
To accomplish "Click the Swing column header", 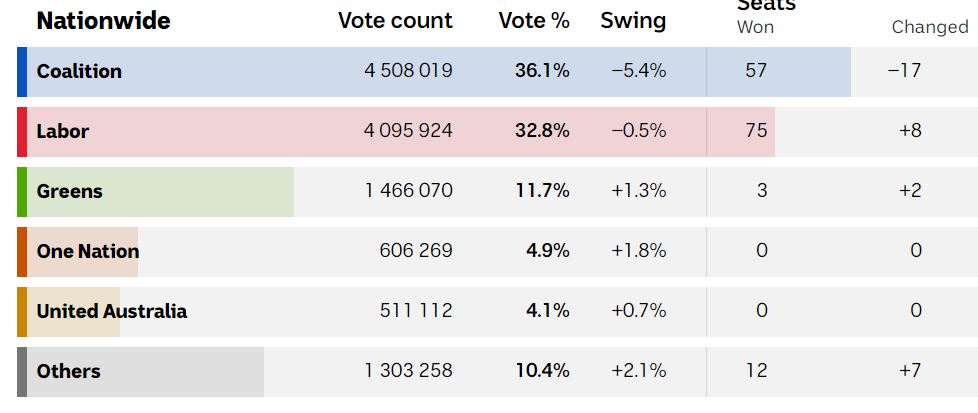I will pyautogui.click(x=633, y=20).
